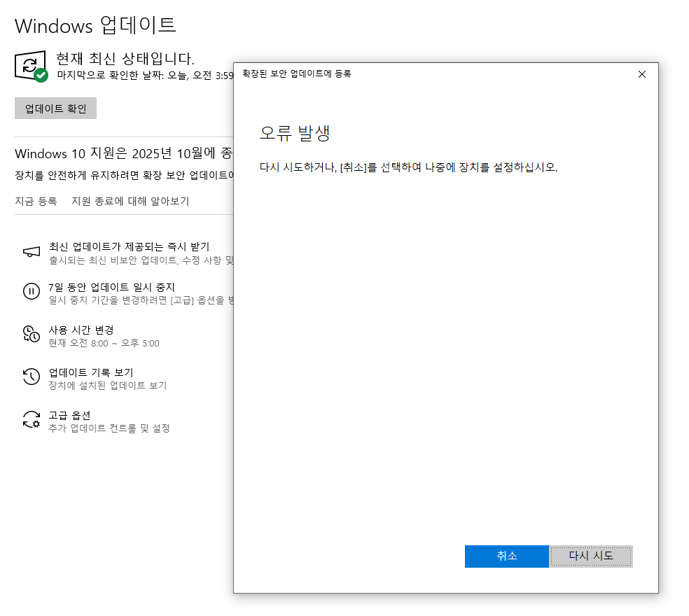
Task: Click 취소 in the error dialog
Action: coord(507,556)
